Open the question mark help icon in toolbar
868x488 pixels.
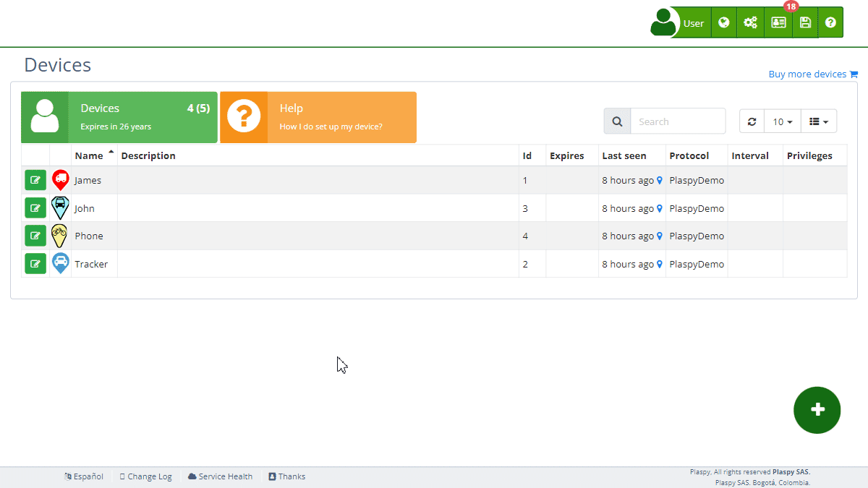click(830, 23)
